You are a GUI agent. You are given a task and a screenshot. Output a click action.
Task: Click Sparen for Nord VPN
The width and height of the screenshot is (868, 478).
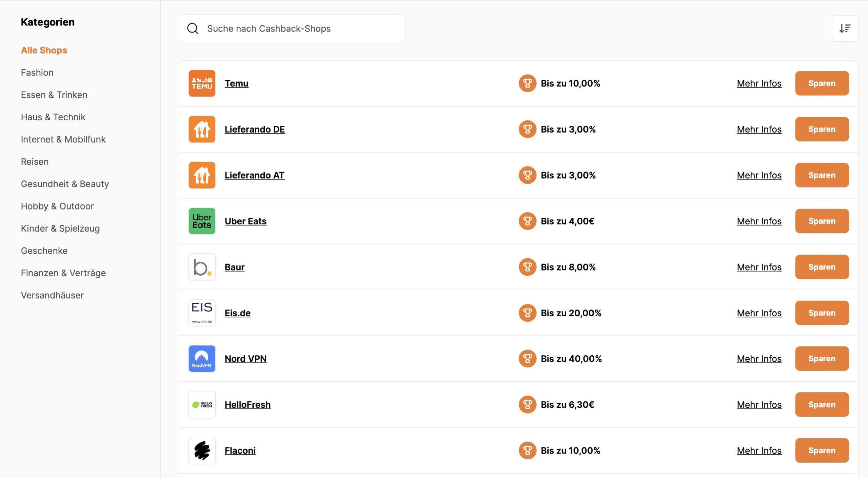822,359
